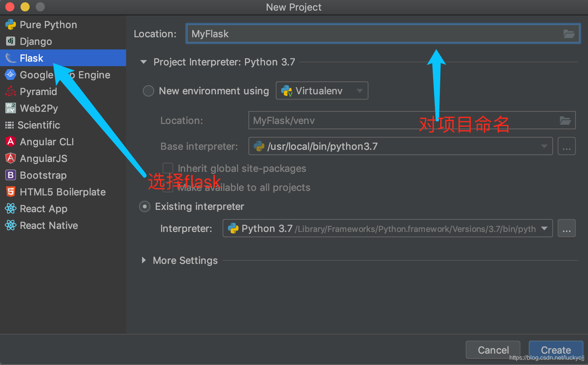Click the Flask horn icon
Image resolution: width=588 pixels, height=365 pixels.
click(x=11, y=58)
